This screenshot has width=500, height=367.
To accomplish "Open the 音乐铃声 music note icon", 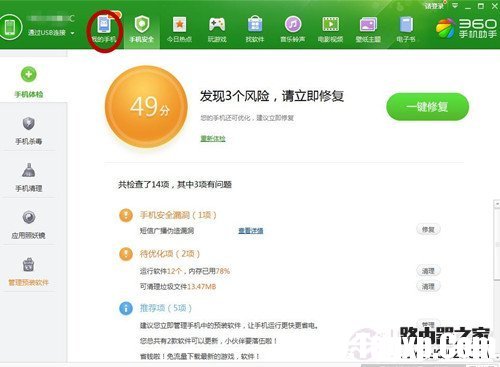I will pyautogui.click(x=293, y=24).
